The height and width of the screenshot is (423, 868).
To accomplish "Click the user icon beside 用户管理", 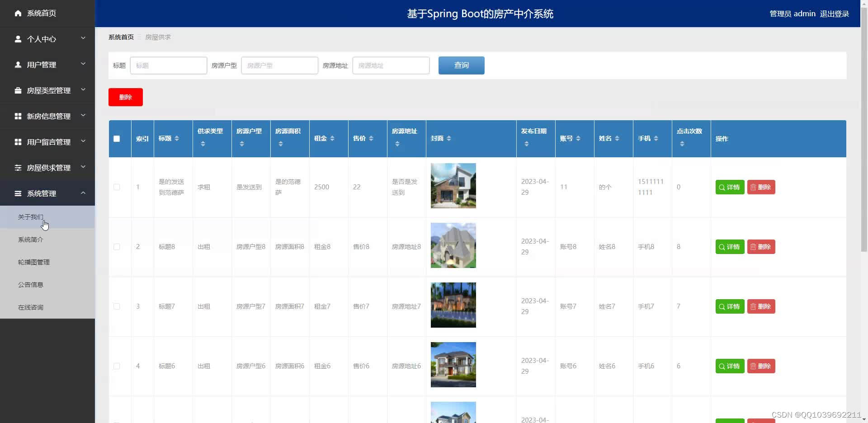I will (18, 65).
